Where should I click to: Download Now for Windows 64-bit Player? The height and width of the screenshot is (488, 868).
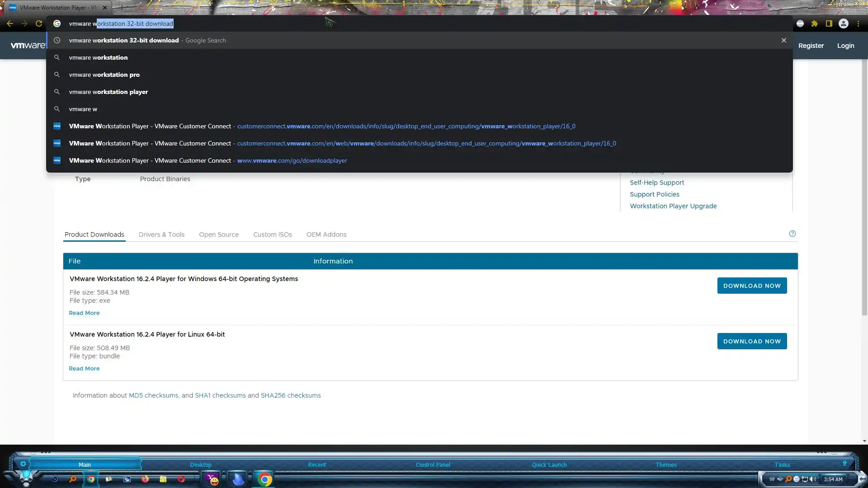752,286
